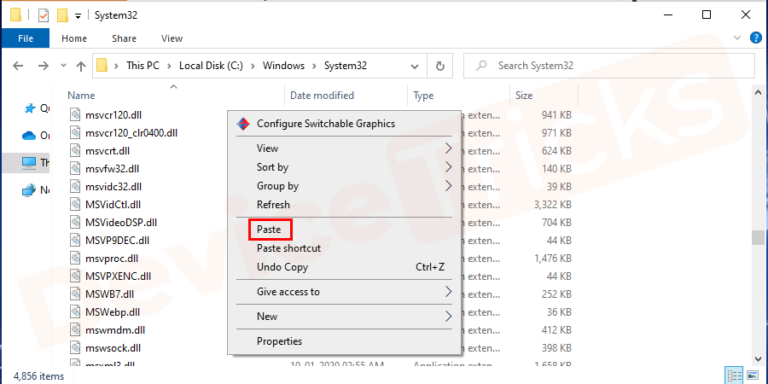Image resolution: width=768 pixels, height=384 pixels.
Task: Open the Help question mark icon
Action: (x=756, y=38)
